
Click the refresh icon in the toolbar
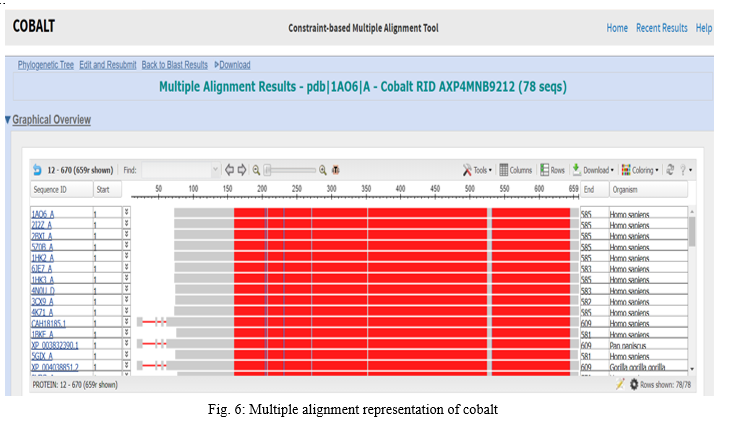[x=670, y=170]
